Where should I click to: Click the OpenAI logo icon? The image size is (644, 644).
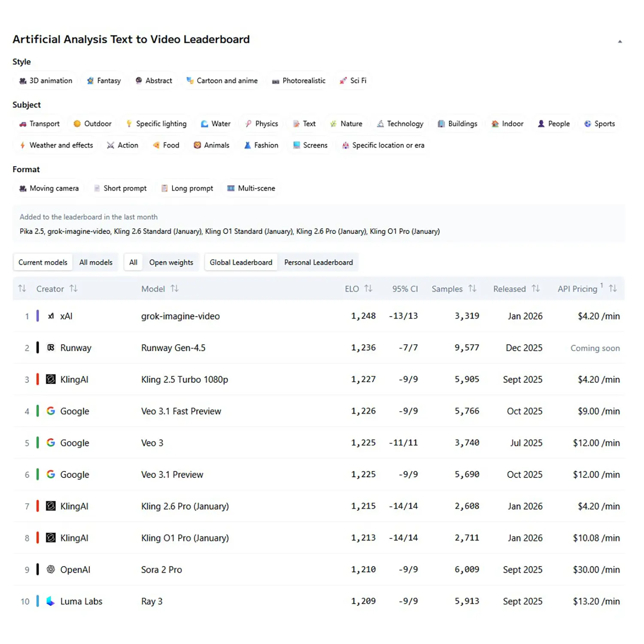point(51,569)
